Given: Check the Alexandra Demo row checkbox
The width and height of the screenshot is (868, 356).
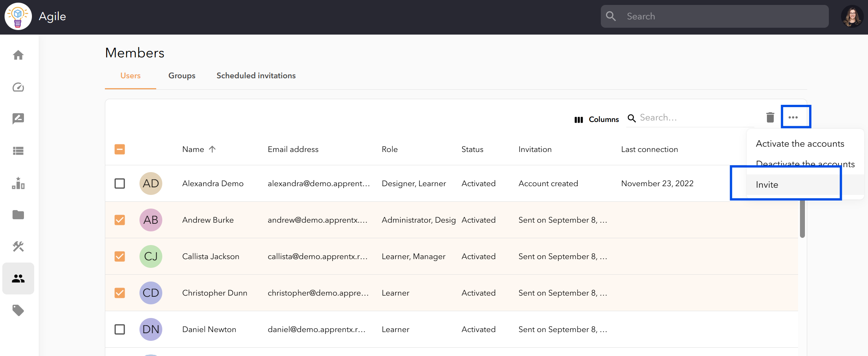Looking at the screenshot, I should 120,184.
